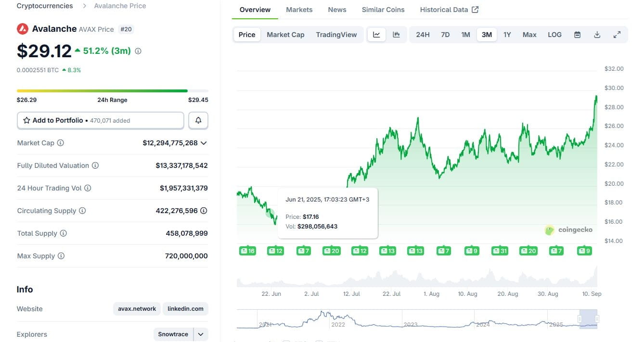Switch chart to Market Cap
The image size is (644, 342).
pyautogui.click(x=285, y=35)
